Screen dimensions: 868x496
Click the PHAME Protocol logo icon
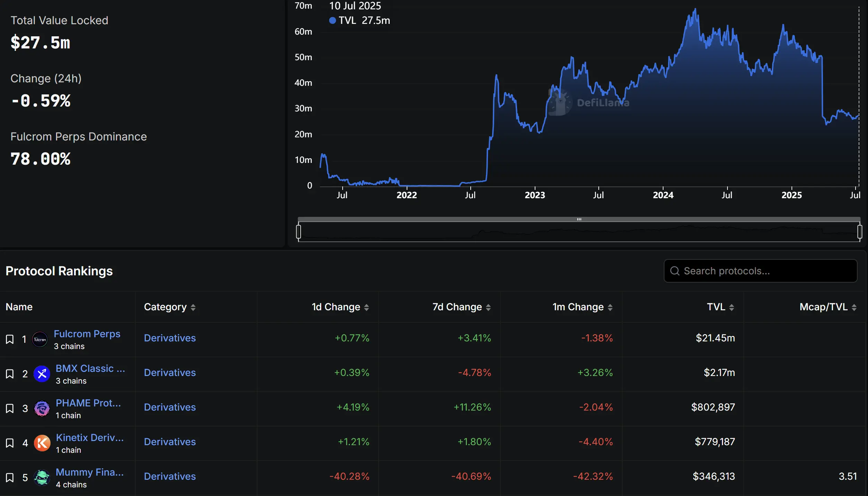42,408
